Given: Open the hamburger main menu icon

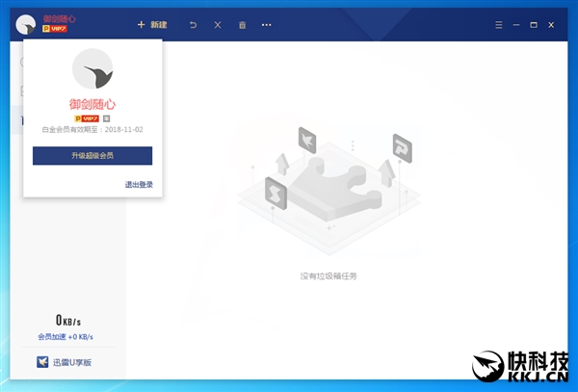Looking at the screenshot, I should point(499,25).
